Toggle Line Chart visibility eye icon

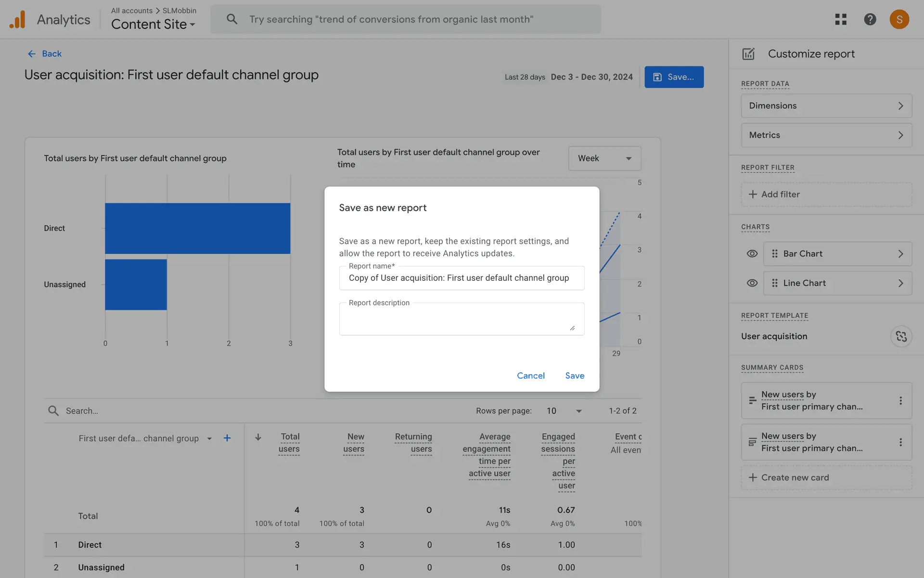pyautogui.click(x=752, y=283)
